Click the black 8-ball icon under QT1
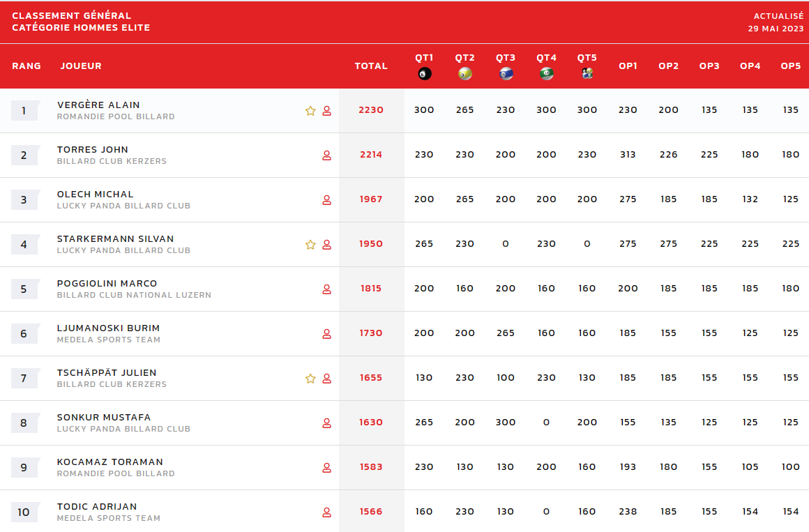This screenshot has height=532, width=809. (x=424, y=74)
